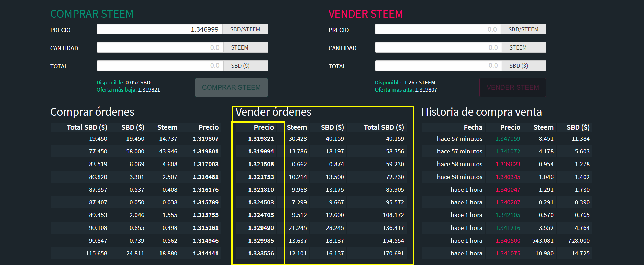Click the Comprar órdenes heading
The width and height of the screenshot is (644, 265).
[92, 112]
